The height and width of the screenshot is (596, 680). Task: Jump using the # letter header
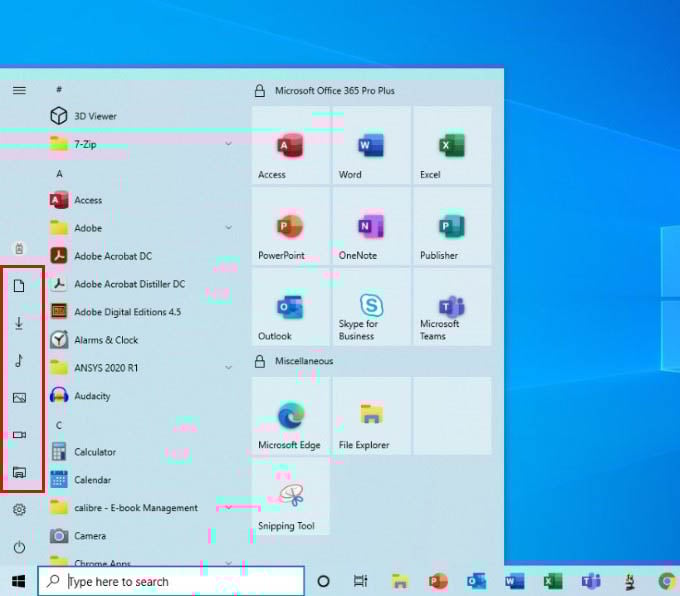pos(59,89)
